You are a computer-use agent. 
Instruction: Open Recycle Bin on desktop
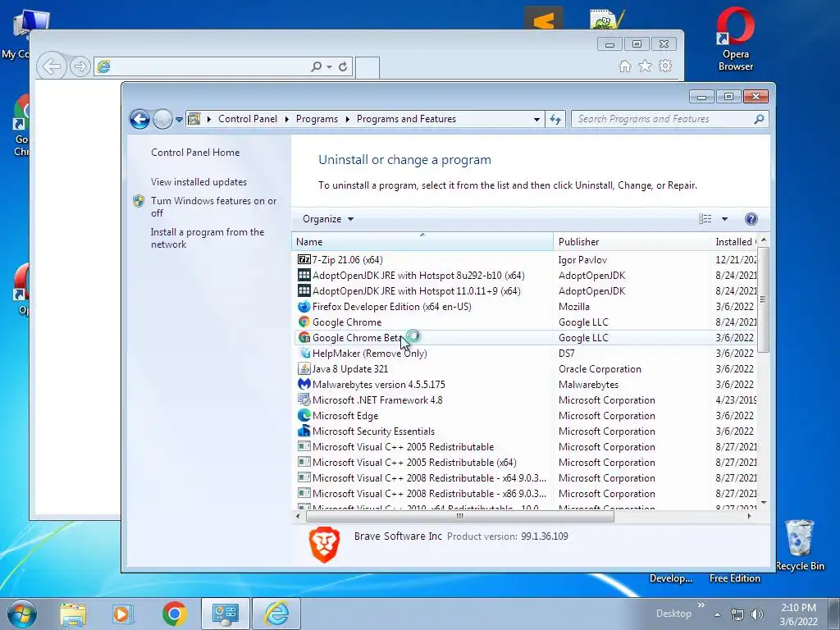799,544
